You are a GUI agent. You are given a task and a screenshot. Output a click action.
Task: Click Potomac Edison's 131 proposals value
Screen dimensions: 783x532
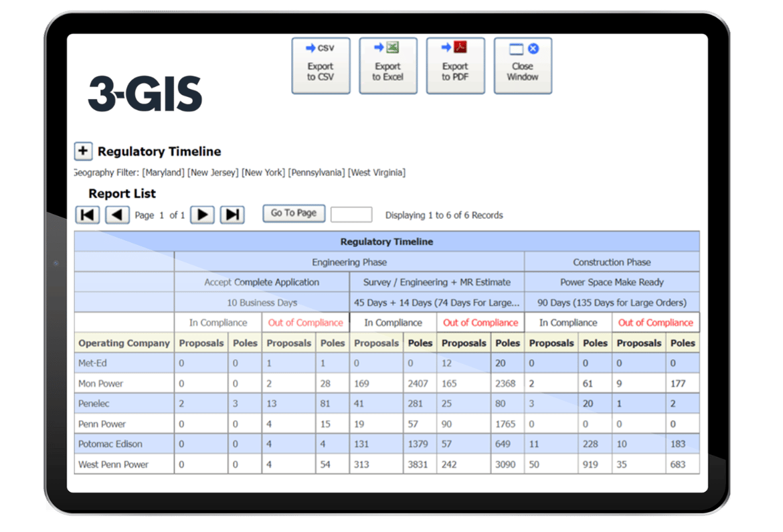(x=361, y=444)
